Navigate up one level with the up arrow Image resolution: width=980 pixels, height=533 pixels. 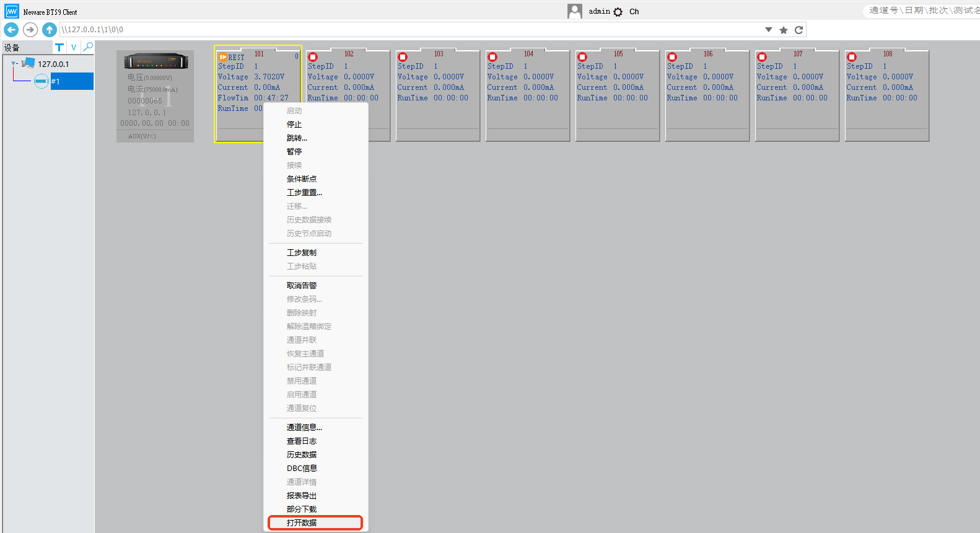pos(50,30)
